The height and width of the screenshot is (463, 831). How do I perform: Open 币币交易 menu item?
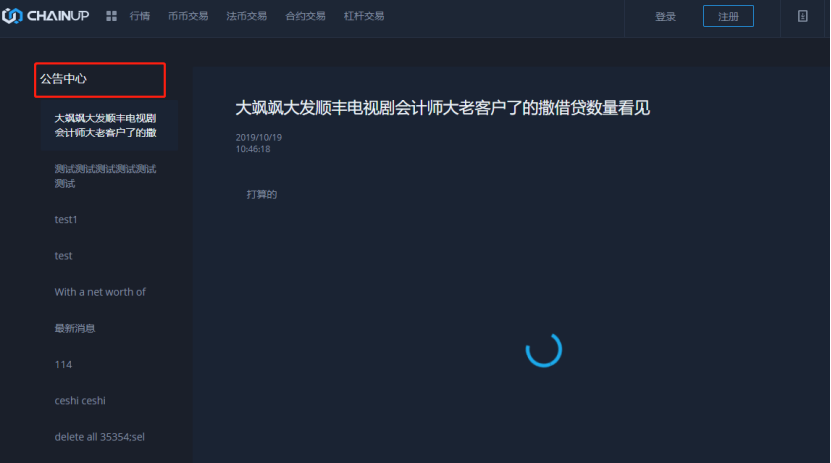(x=188, y=16)
